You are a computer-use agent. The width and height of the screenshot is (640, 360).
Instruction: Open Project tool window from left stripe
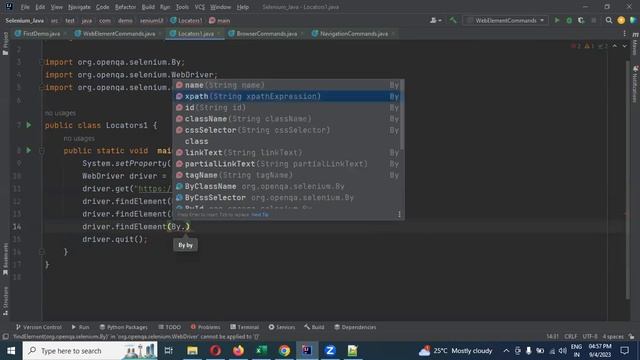5,44
